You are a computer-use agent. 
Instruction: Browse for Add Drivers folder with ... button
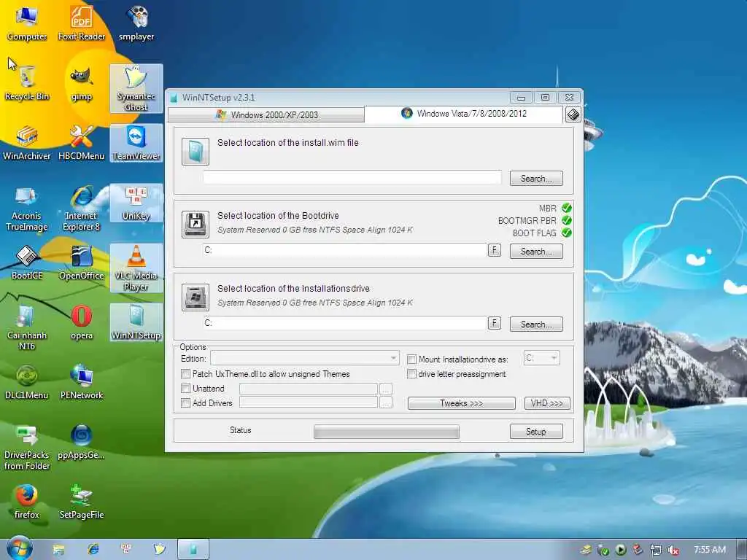(x=386, y=403)
